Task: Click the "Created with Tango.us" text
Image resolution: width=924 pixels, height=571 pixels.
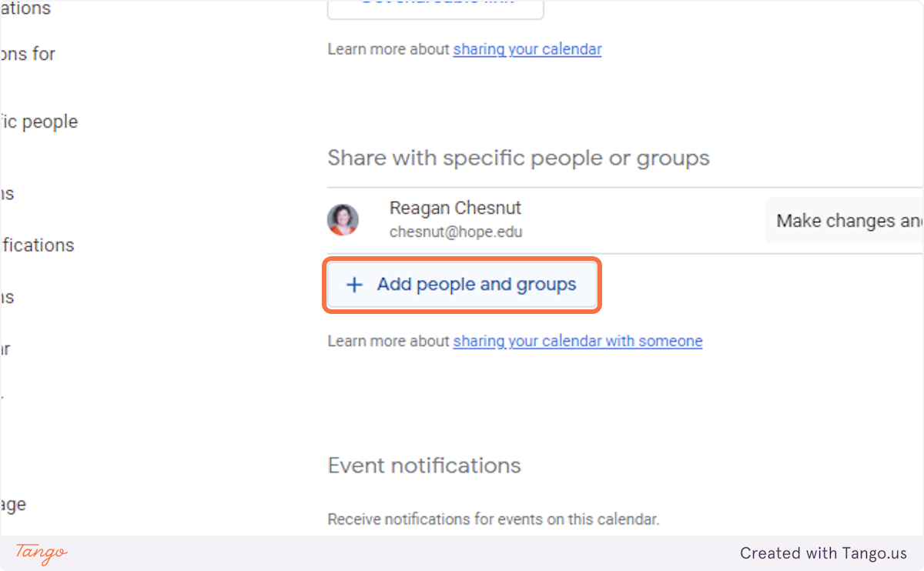Action: click(823, 553)
